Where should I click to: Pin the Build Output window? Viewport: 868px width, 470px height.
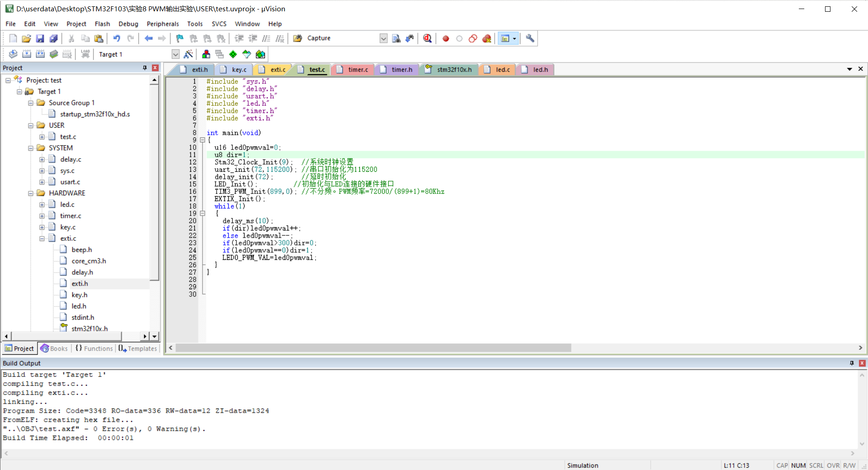[852, 363]
